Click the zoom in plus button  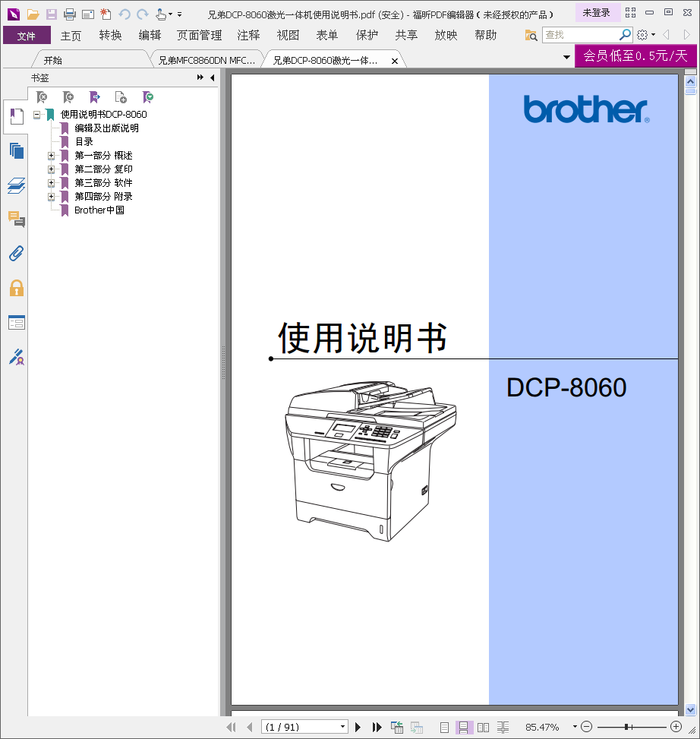click(676, 727)
